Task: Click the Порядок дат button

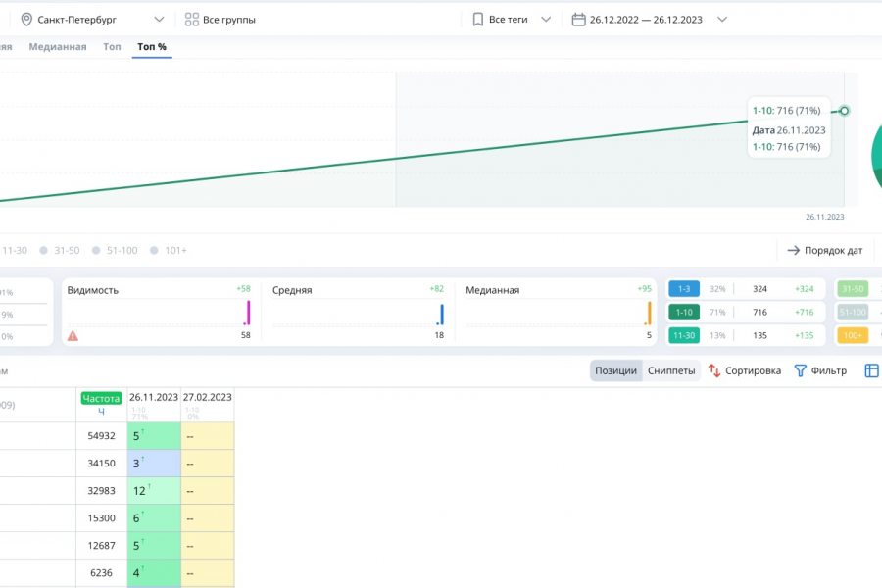Action: (824, 251)
